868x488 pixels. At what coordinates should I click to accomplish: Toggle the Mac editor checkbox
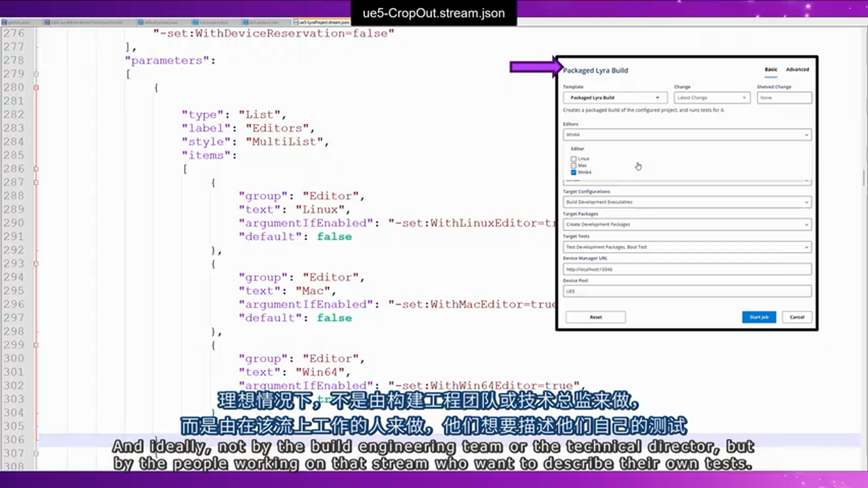(x=574, y=165)
